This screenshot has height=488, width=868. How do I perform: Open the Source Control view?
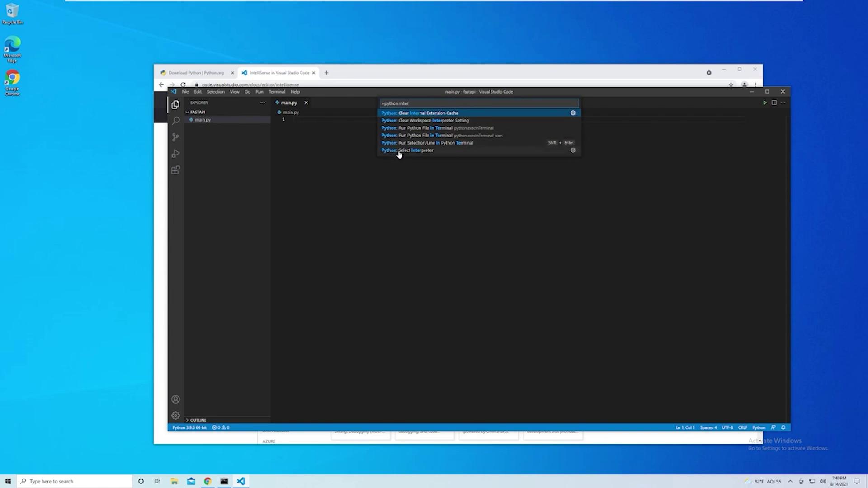(x=175, y=137)
